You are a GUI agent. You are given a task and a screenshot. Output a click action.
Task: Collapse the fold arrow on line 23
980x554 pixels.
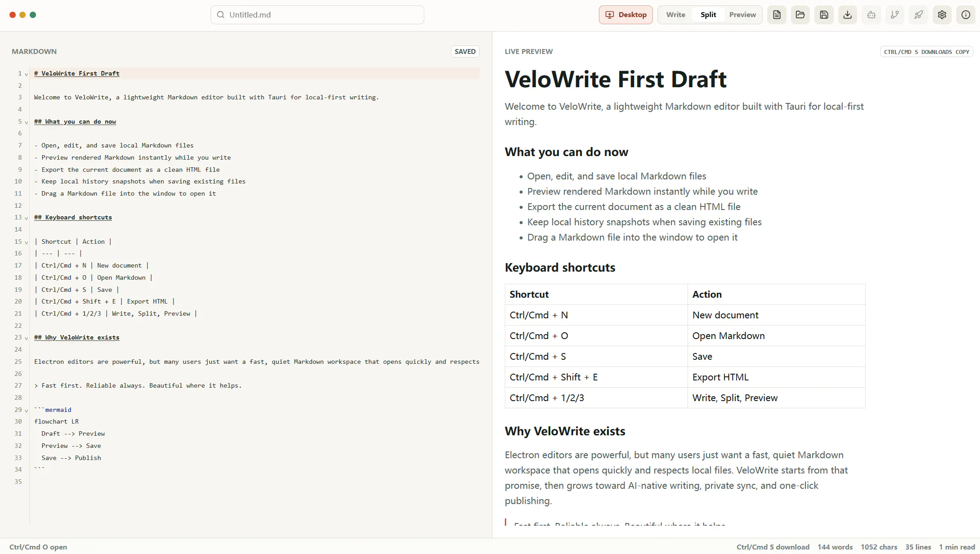pos(27,338)
